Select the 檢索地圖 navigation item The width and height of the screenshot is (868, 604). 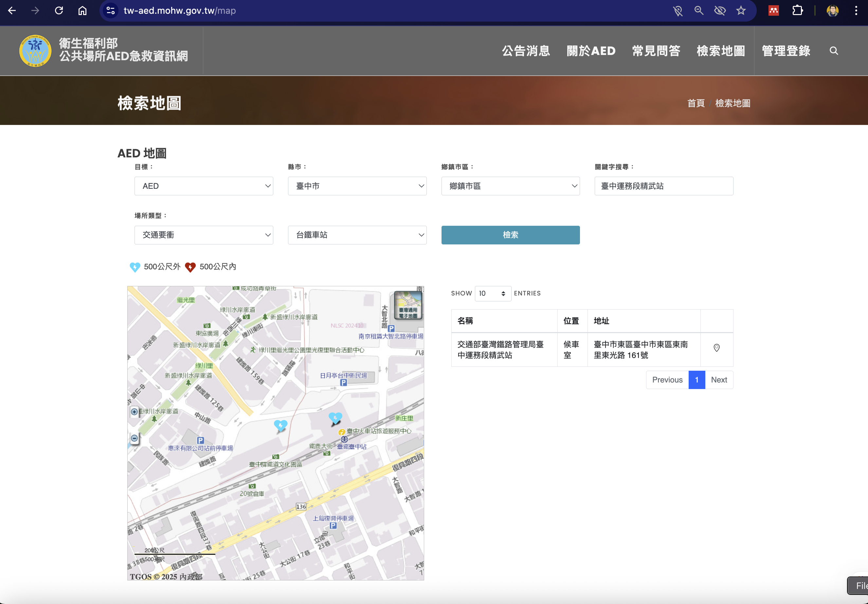(721, 51)
